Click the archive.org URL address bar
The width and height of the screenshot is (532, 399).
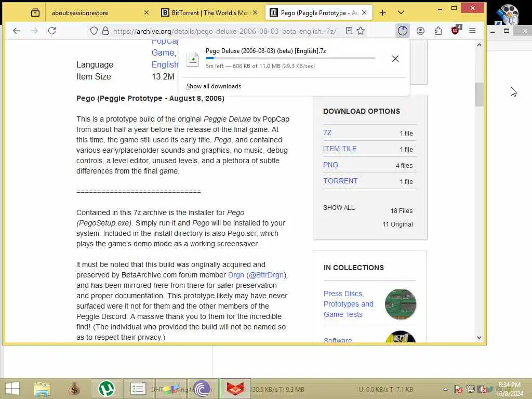(x=224, y=31)
